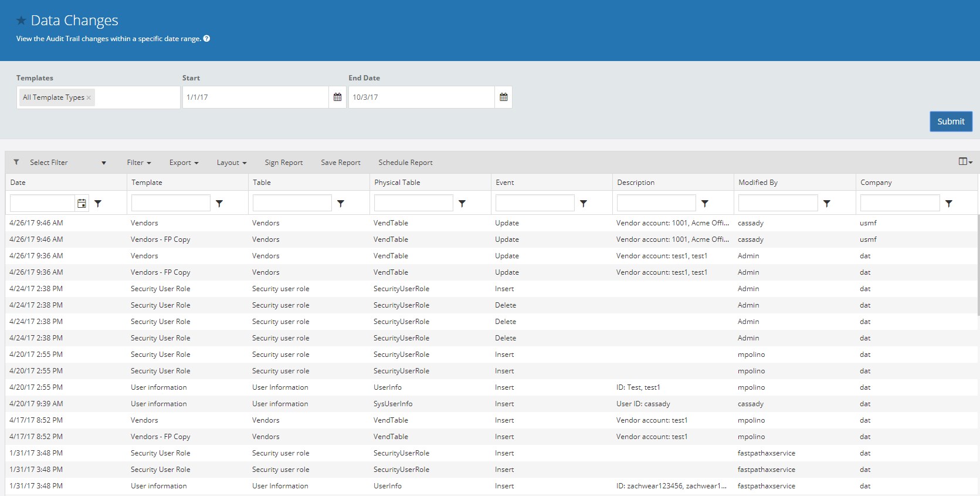The height and width of the screenshot is (496, 980).
Task: Click the Template column filter input
Action: coord(171,203)
